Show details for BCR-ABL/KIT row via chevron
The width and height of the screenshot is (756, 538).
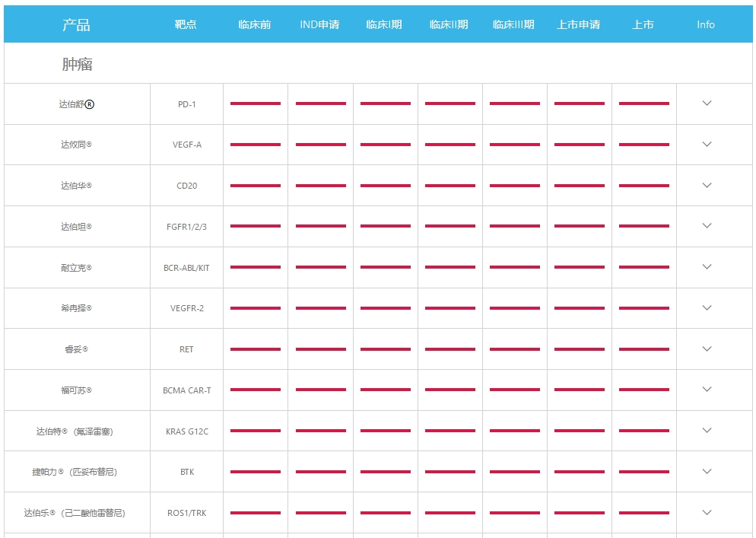point(707,267)
